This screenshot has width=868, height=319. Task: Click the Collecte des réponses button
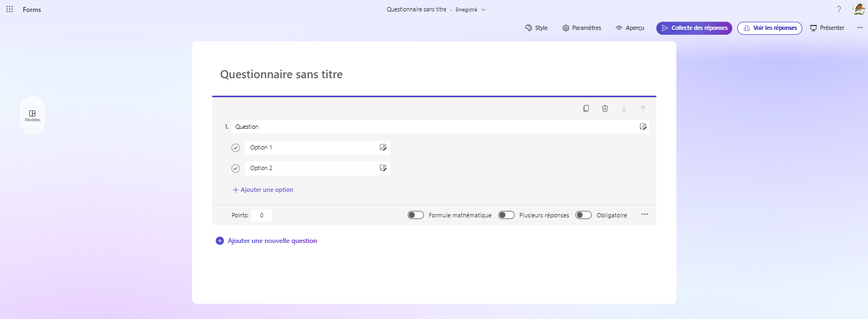point(694,28)
